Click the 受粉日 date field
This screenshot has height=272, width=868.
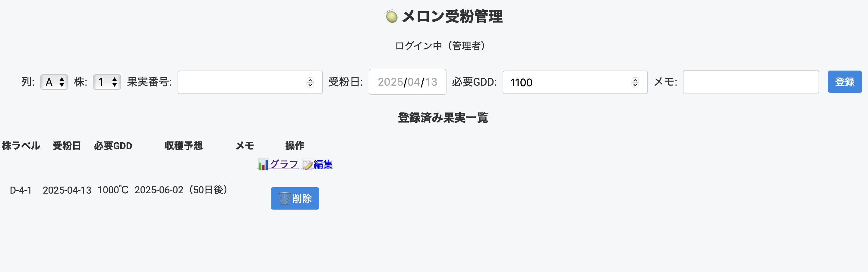tap(407, 82)
